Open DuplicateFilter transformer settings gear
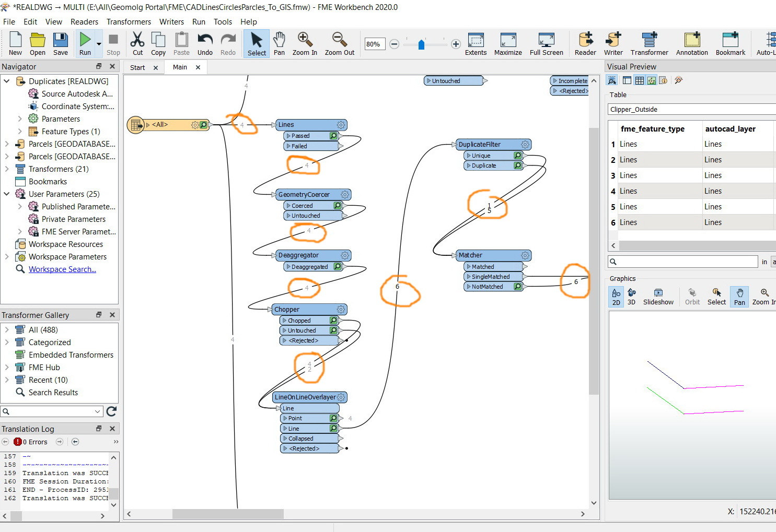This screenshot has height=532, width=776. tap(525, 145)
